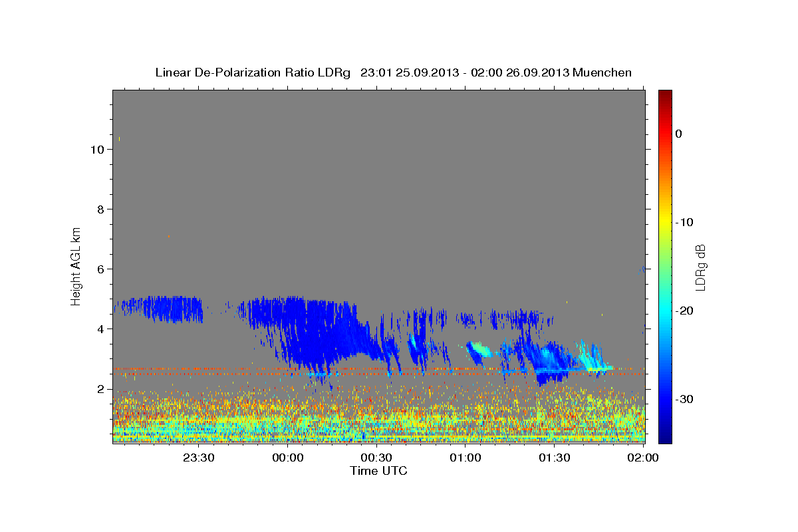Image resolution: width=798 pixels, height=532 pixels.
Task: Click the 'Height AGL km' axis label
Action: pos(76,265)
